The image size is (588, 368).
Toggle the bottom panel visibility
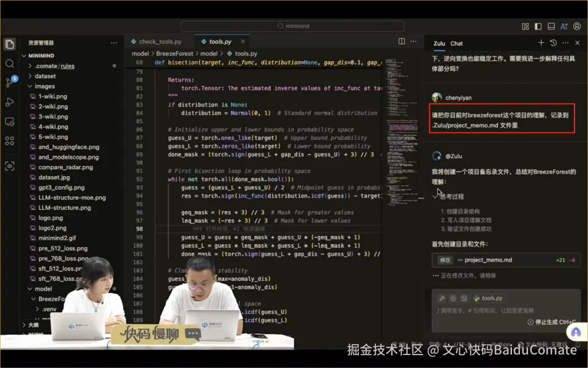point(551,26)
